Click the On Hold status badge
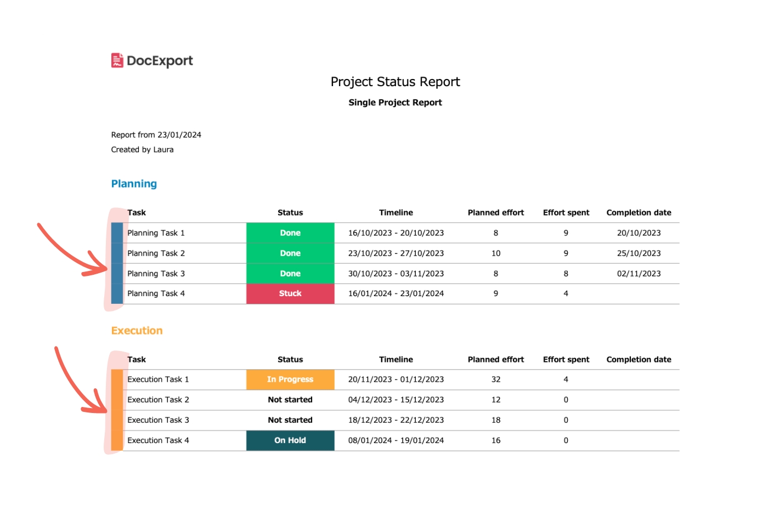The image size is (779, 532). (x=290, y=440)
